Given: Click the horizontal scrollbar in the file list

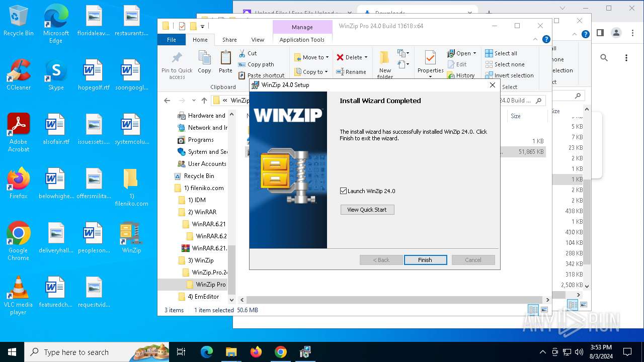Looking at the screenshot, I should tap(393, 300).
